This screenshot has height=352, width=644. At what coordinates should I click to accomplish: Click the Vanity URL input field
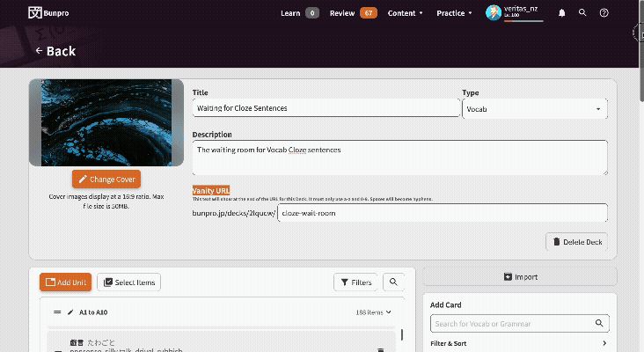click(x=443, y=213)
